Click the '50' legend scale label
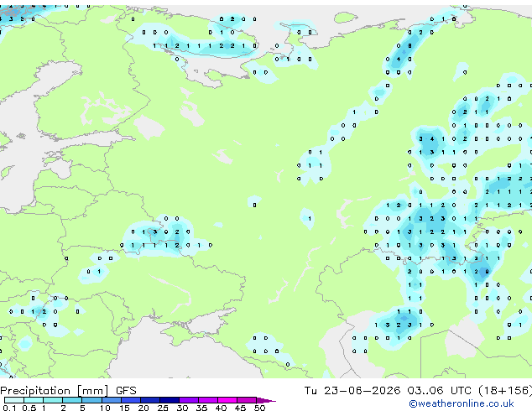Image resolution: width=532 pixels, height=411 pixels. pos(259,408)
